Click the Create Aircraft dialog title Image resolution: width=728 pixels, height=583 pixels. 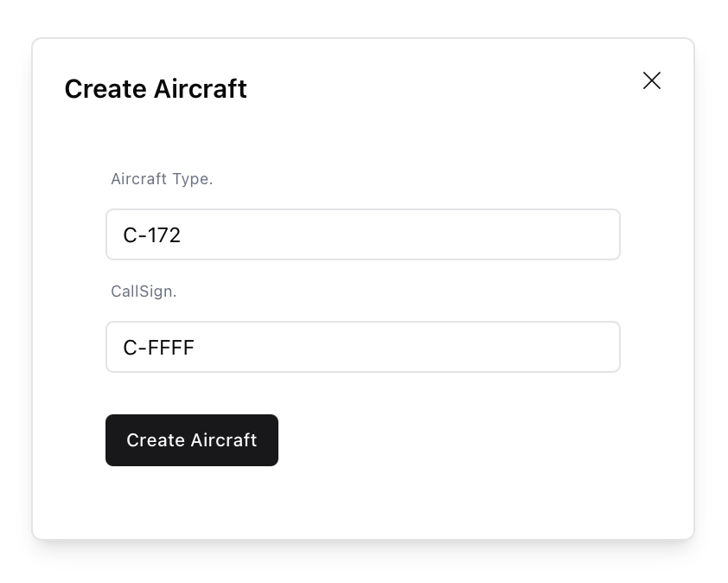(155, 89)
